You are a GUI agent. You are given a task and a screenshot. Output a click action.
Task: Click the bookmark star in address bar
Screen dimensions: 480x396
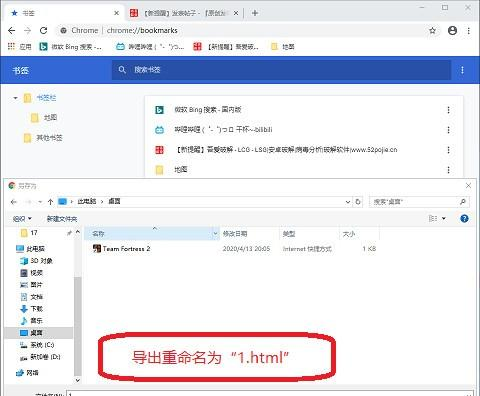(x=433, y=31)
